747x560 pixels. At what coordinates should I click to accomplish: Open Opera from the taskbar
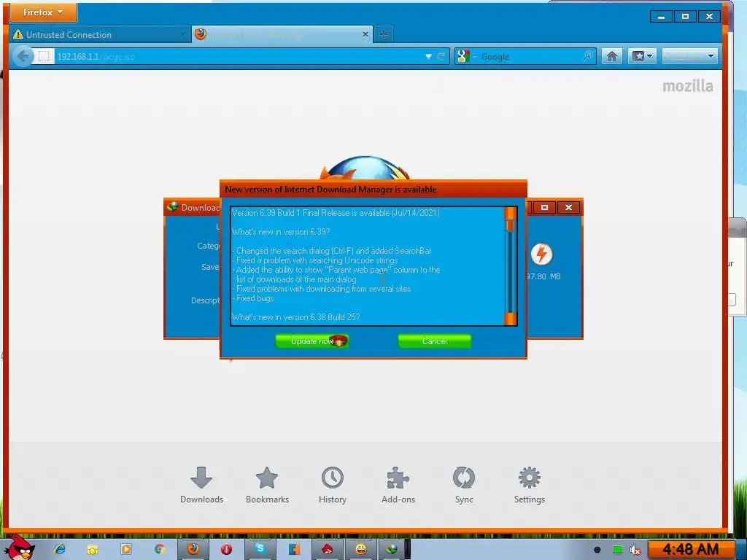tap(226, 550)
